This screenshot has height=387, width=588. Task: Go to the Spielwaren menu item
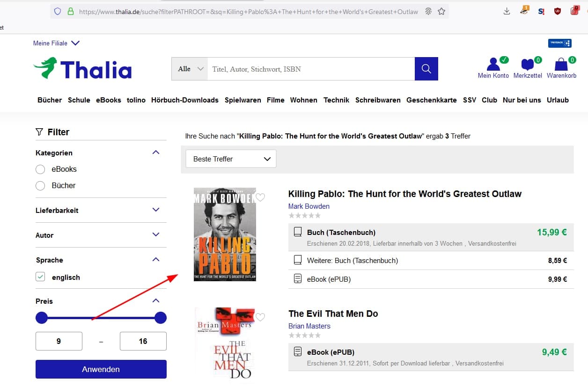(x=243, y=100)
